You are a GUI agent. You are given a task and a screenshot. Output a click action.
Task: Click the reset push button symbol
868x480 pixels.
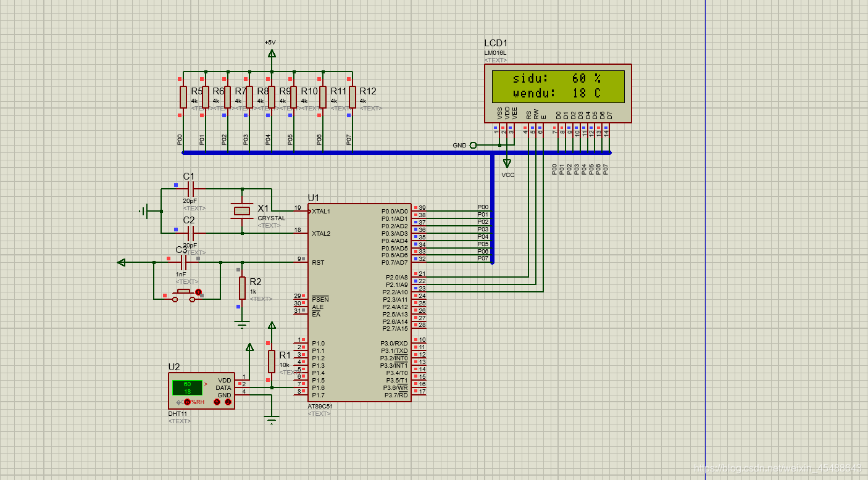tap(183, 295)
